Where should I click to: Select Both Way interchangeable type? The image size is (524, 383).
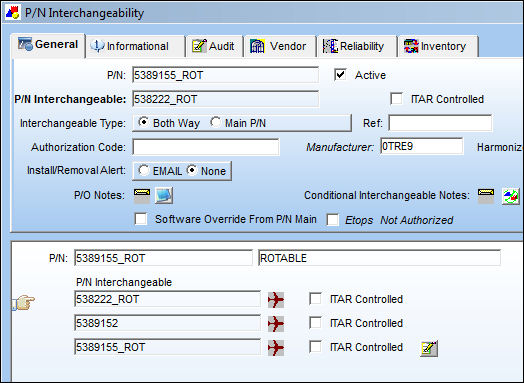click(144, 122)
